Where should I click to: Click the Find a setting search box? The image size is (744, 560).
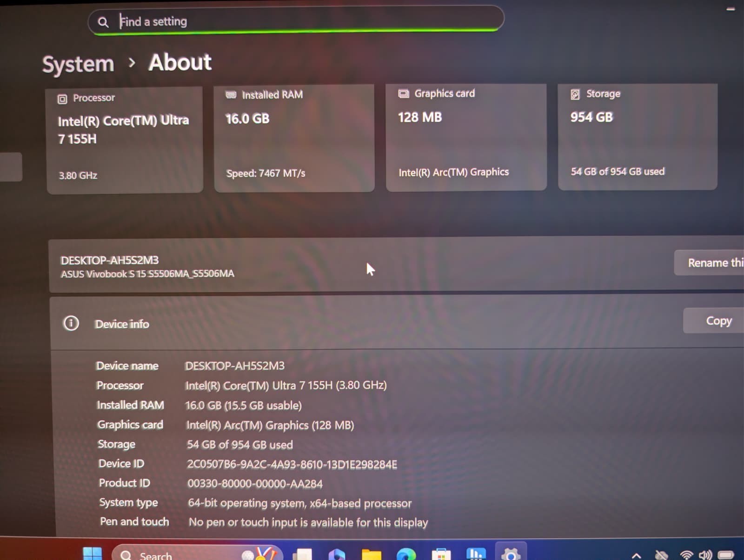(296, 20)
